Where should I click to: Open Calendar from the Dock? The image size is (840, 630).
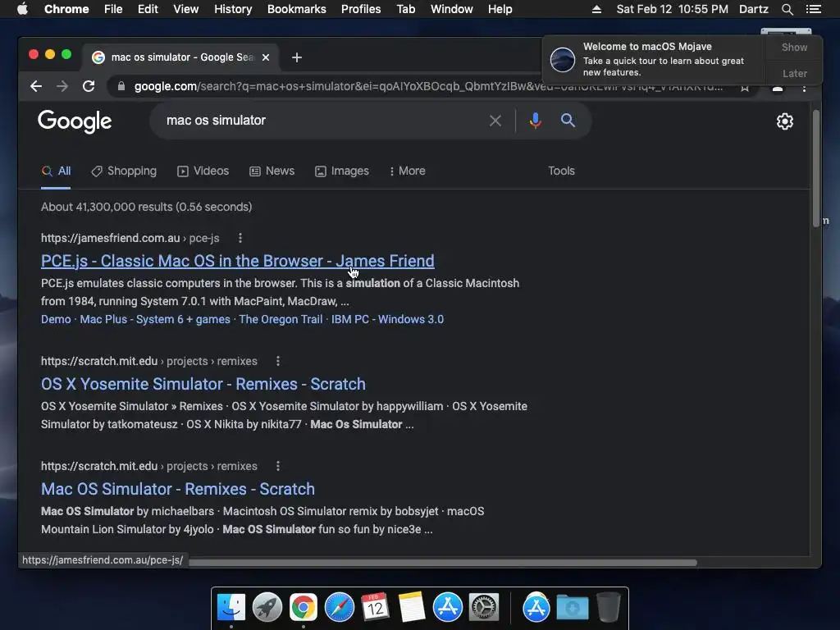coord(375,608)
